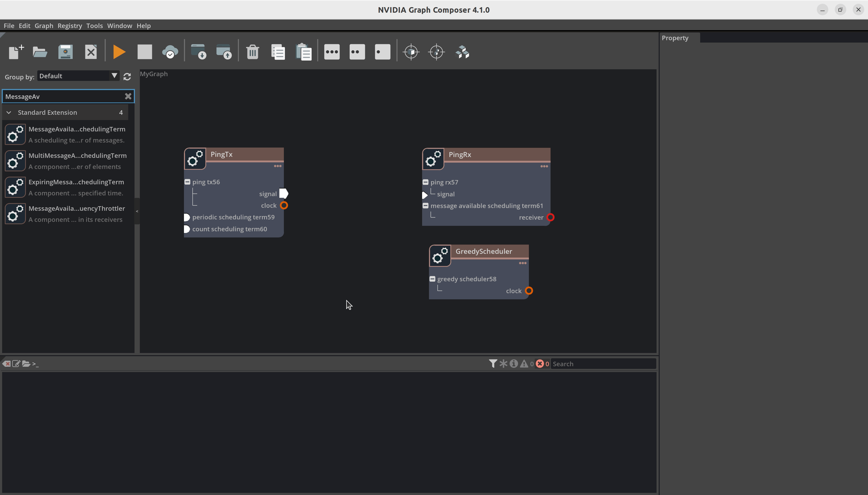Delete selection with the trash icon
This screenshot has height=495, width=868.
253,52
